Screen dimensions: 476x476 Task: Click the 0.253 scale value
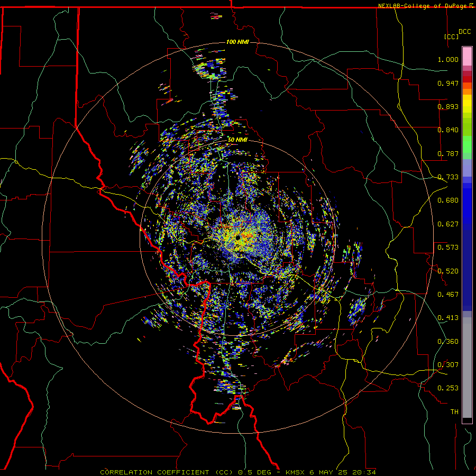[x=448, y=388]
